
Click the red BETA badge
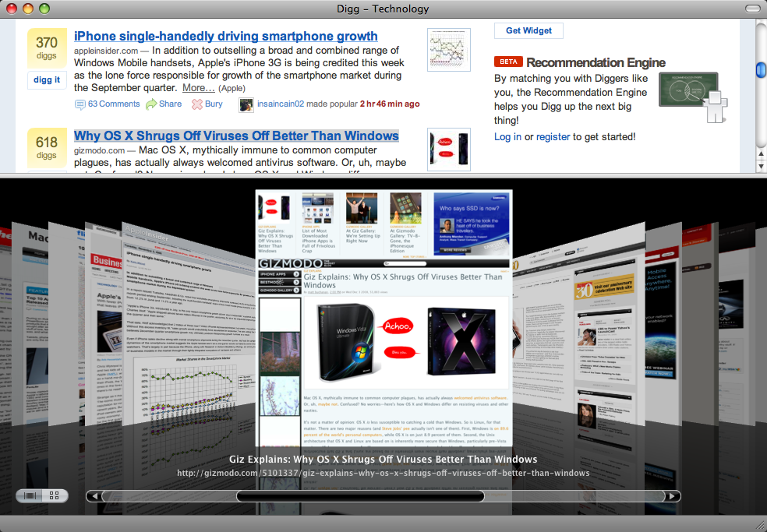point(508,62)
